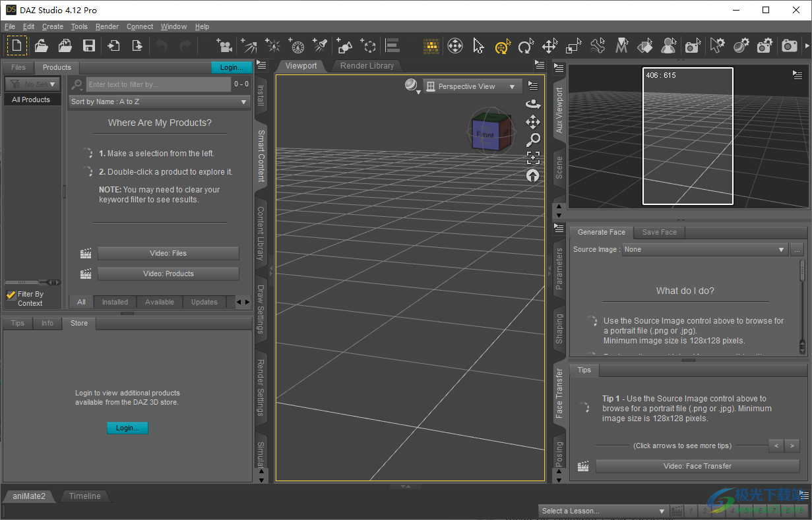This screenshot has width=812, height=520.
Task: Open the Sort by Name dropdown
Action: (158, 102)
